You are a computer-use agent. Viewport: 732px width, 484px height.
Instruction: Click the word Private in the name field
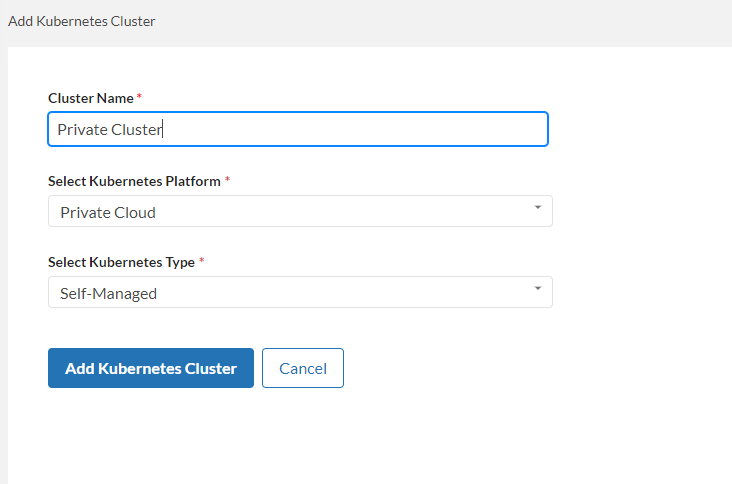(81, 129)
